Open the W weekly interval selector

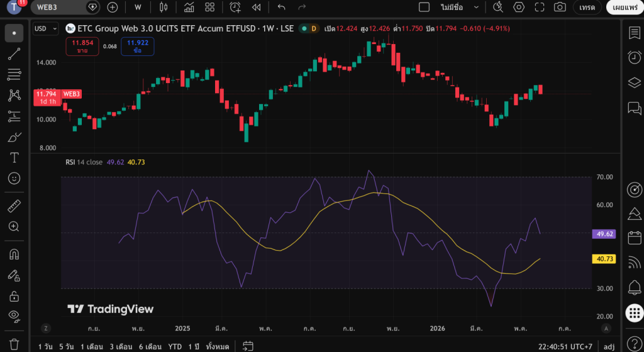click(138, 7)
